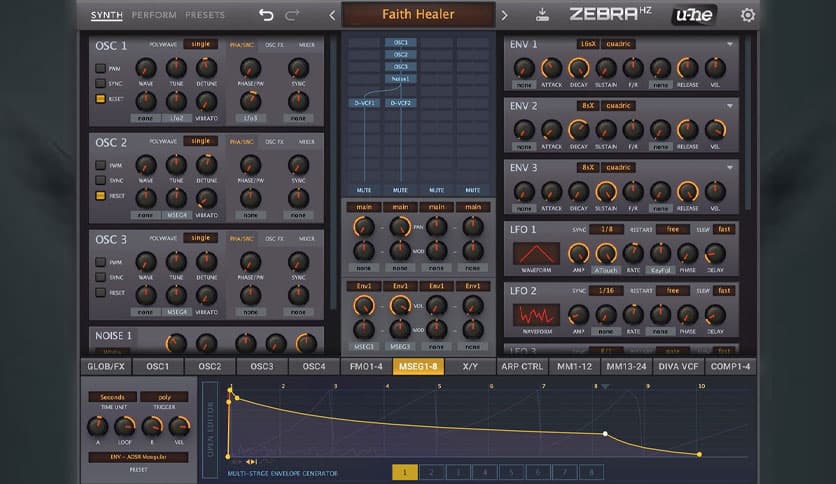Open the FMO1-4 bottom tab
Screen dimensions: 836x484
click(366, 366)
